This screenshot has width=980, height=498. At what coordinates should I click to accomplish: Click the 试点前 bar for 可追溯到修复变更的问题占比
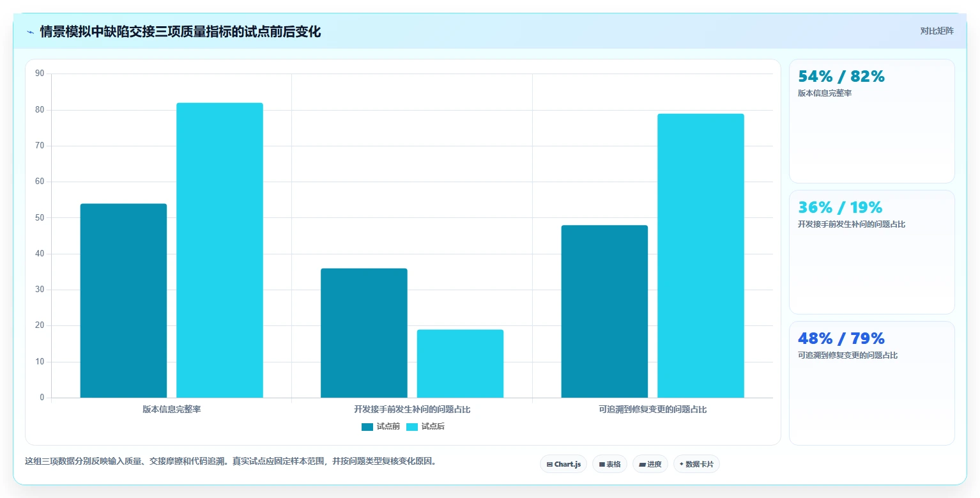[x=604, y=311]
